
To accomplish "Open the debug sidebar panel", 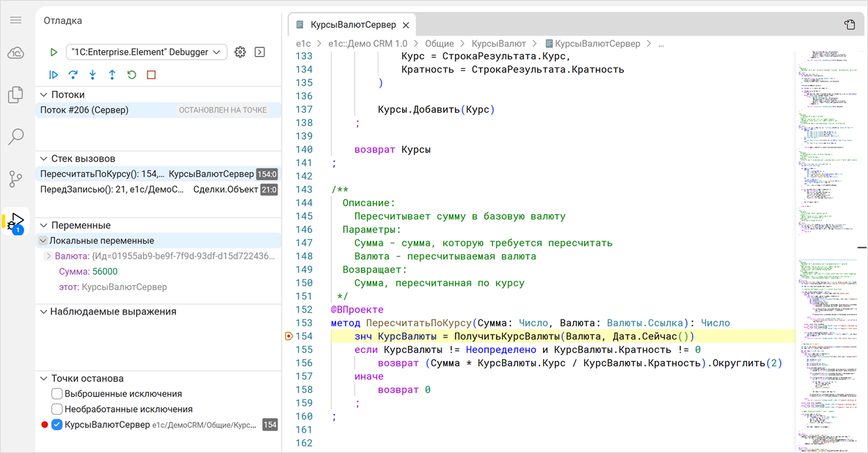I will (x=17, y=221).
